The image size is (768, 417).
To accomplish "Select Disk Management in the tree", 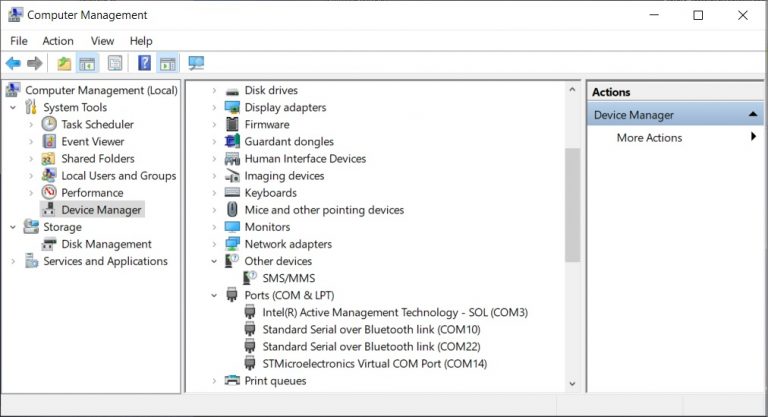I will 106,244.
